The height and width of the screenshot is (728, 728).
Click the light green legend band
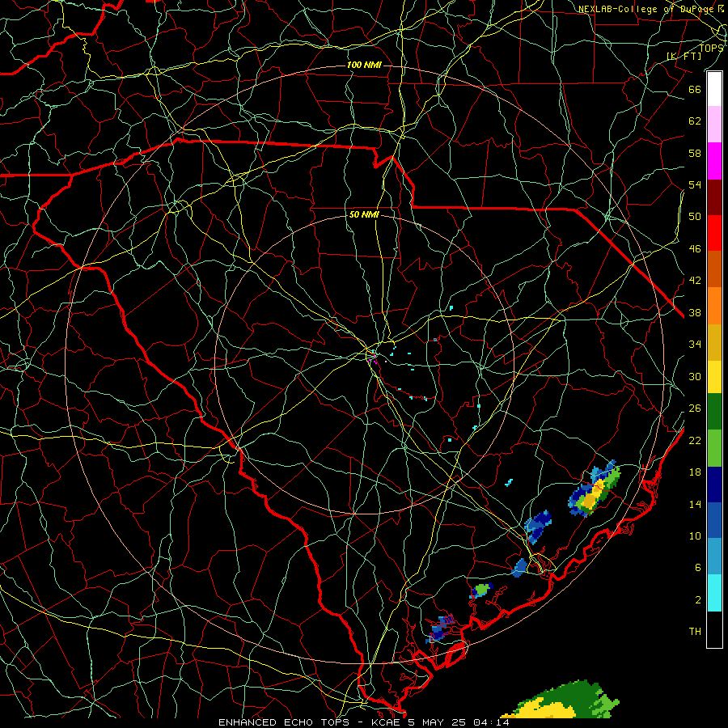click(x=714, y=448)
